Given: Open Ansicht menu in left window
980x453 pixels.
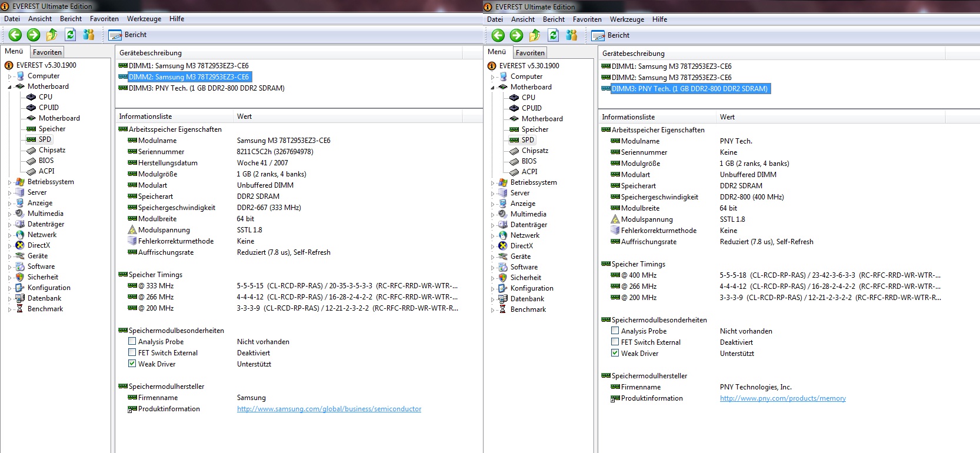Looking at the screenshot, I should pyautogui.click(x=40, y=19).
